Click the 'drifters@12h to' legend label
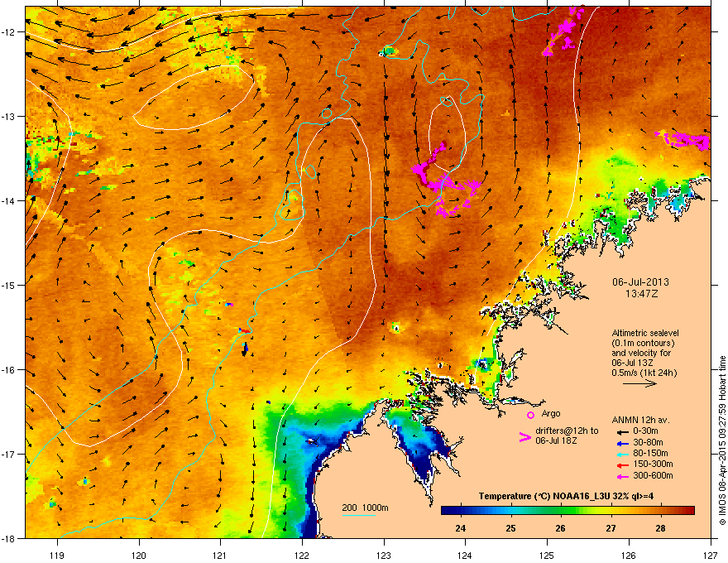Image resolution: width=728 pixels, height=563 pixels. click(x=567, y=431)
